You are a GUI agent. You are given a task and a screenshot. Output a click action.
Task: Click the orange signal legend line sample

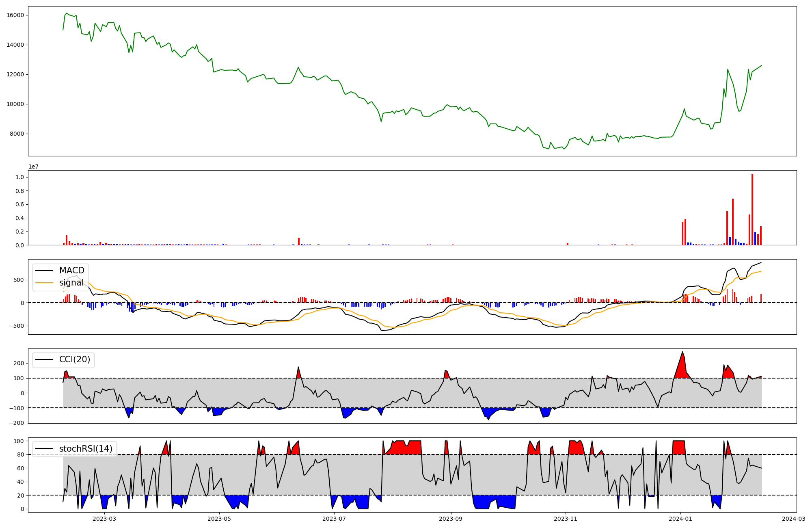[44, 283]
